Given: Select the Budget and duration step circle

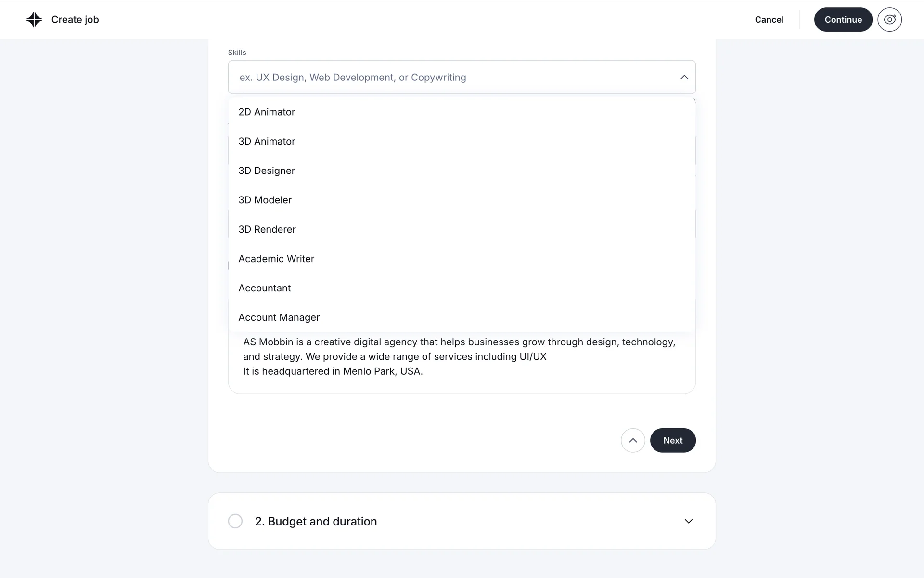Looking at the screenshot, I should coord(235,521).
